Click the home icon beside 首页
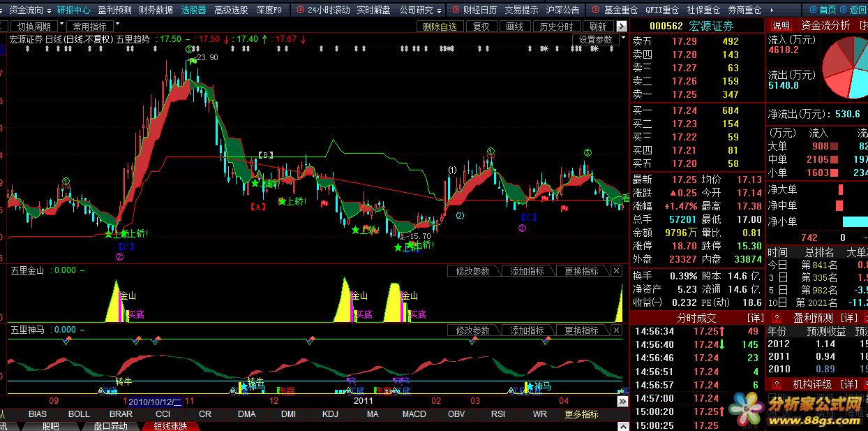 [813, 10]
